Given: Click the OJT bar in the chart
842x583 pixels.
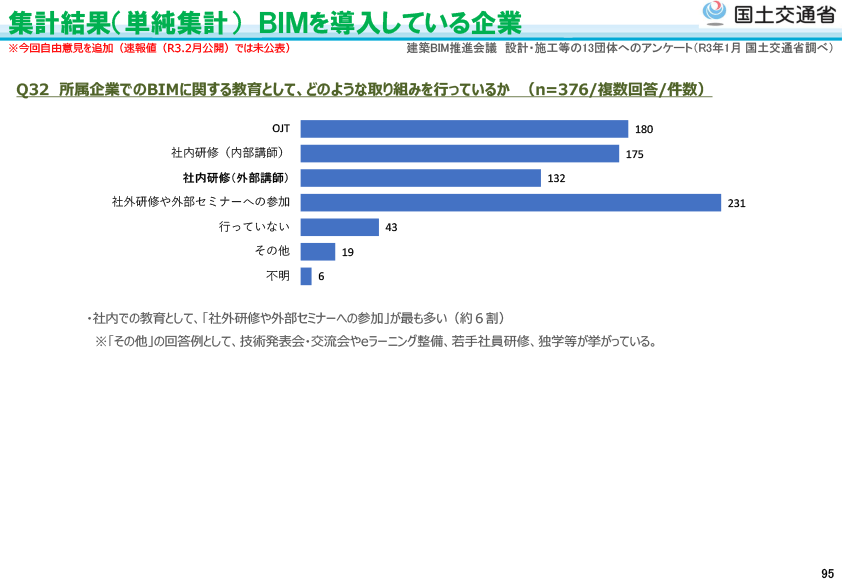Looking at the screenshot, I should [464, 129].
